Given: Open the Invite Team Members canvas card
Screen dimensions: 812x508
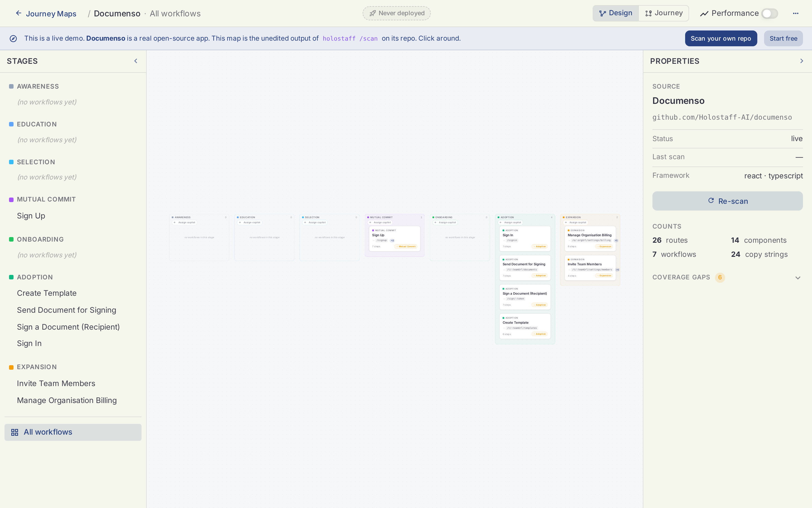Looking at the screenshot, I should [590, 268].
